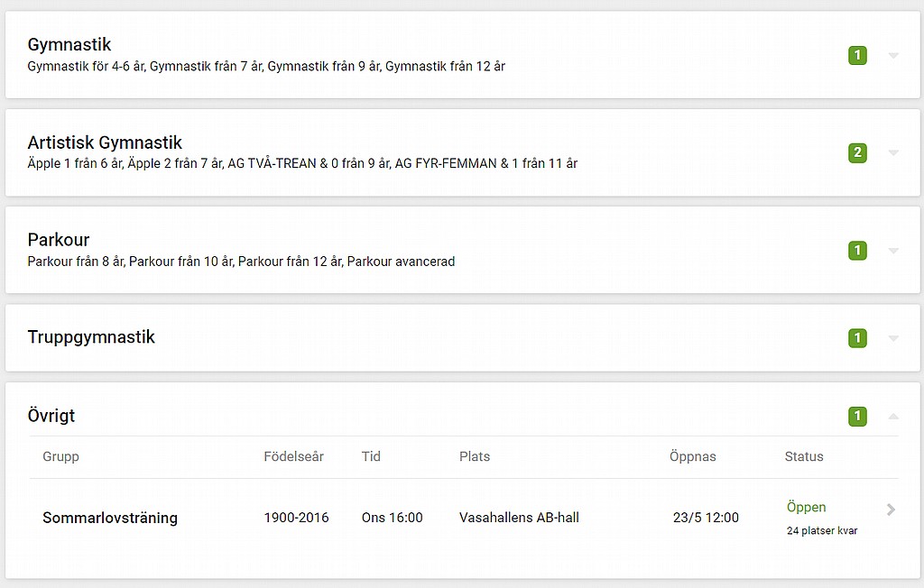
Task: Open the Gymnastik category heading
Action: [69, 45]
